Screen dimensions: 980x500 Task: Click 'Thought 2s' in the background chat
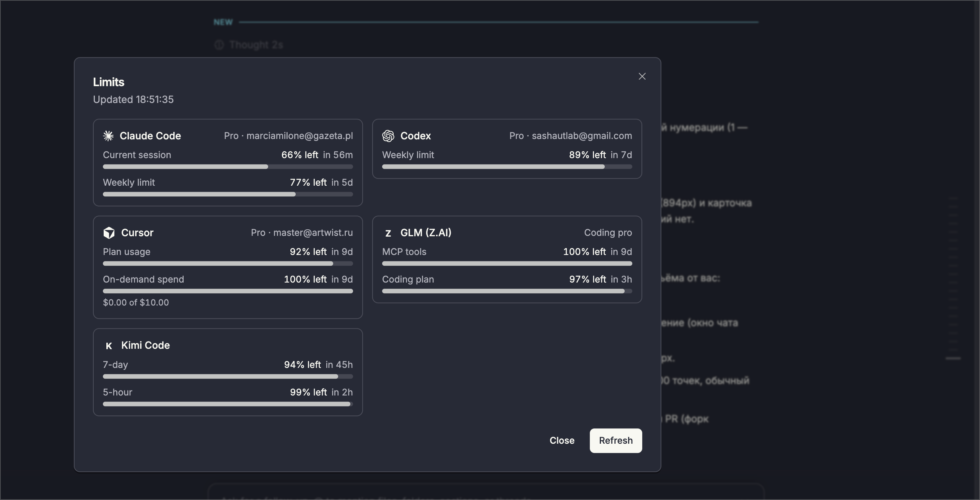point(256,45)
